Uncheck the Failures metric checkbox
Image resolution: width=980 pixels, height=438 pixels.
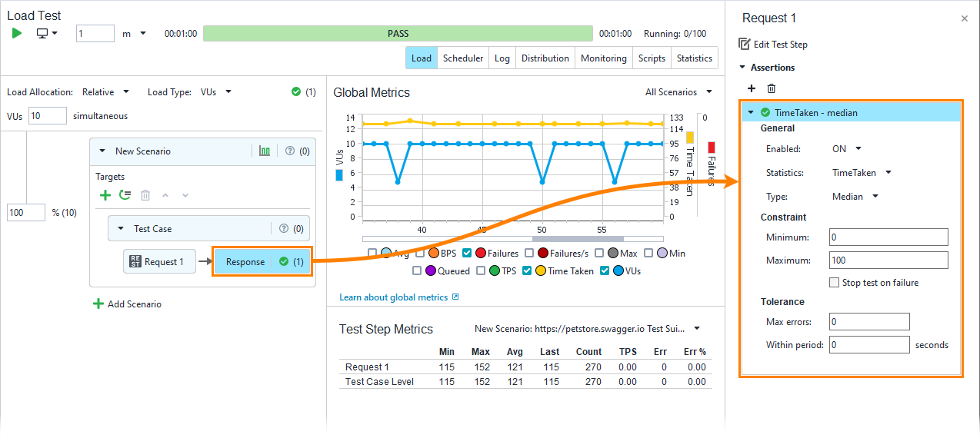(x=468, y=253)
